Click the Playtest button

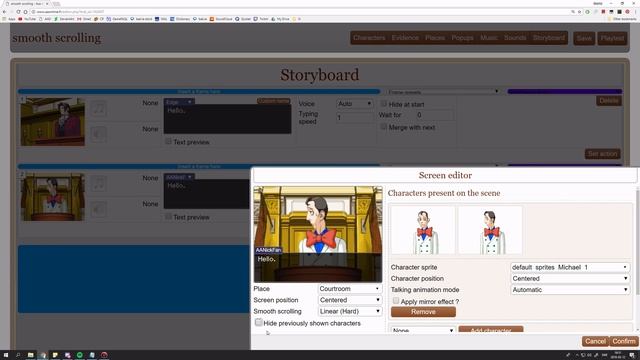tap(612, 38)
